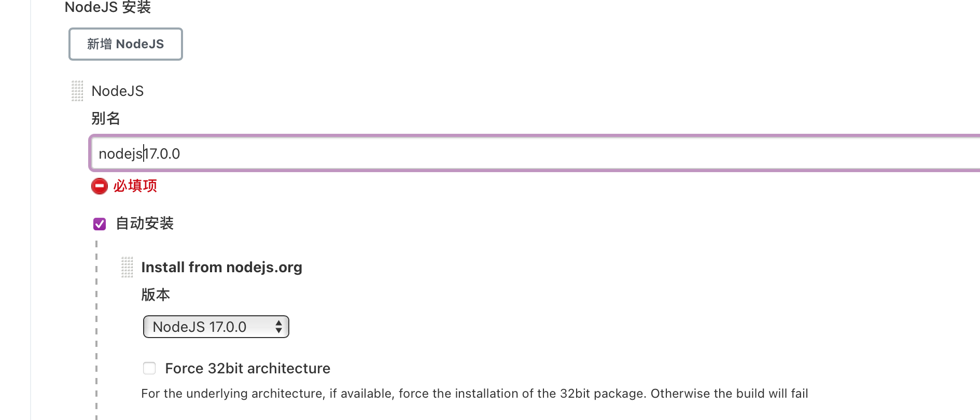Uncheck the 自动安装 checkbox

coord(100,224)
